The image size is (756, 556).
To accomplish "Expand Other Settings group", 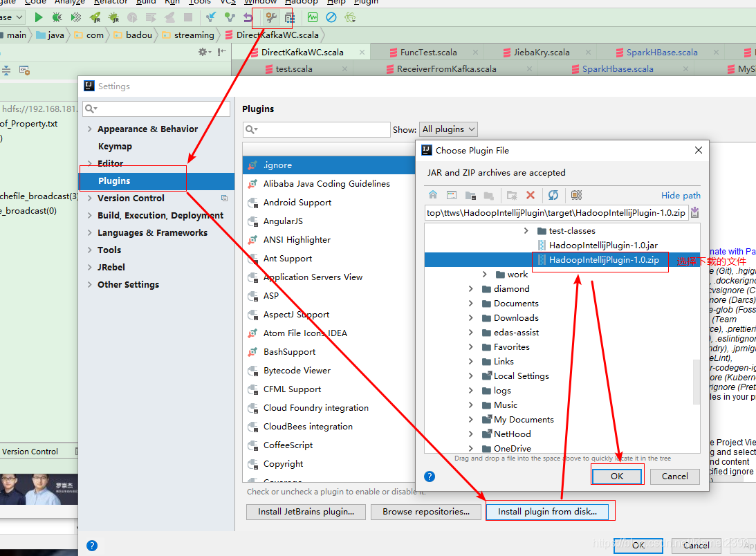I will 90,284.
